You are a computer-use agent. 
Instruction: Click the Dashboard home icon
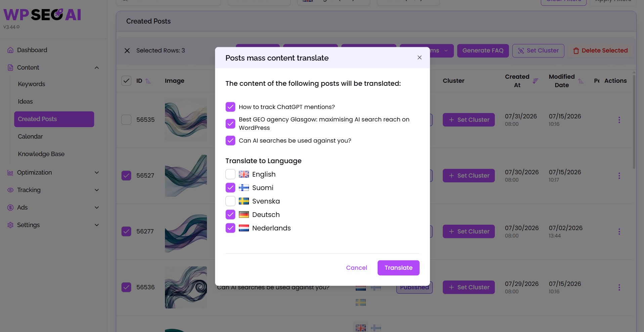(10, 50)
